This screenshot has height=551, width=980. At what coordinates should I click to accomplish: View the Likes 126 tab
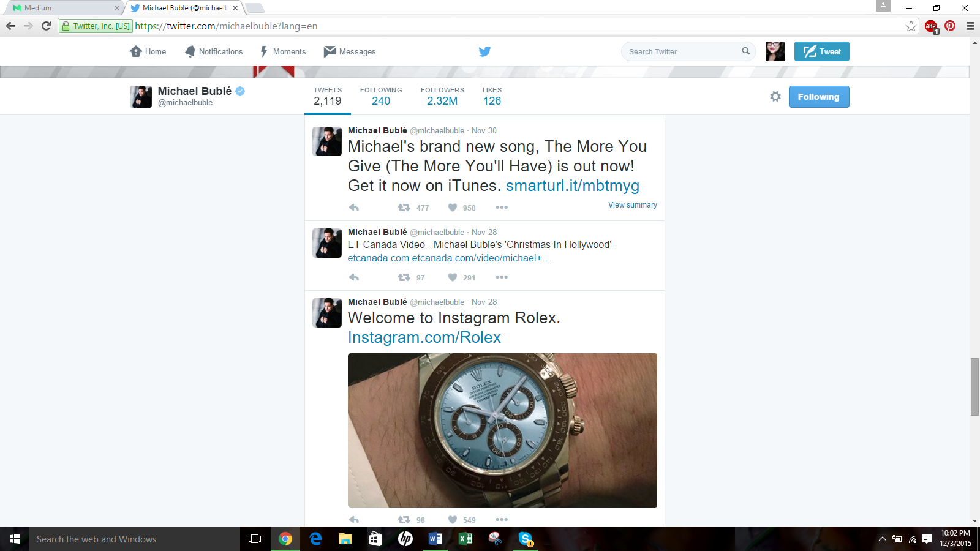coord(492,97)
